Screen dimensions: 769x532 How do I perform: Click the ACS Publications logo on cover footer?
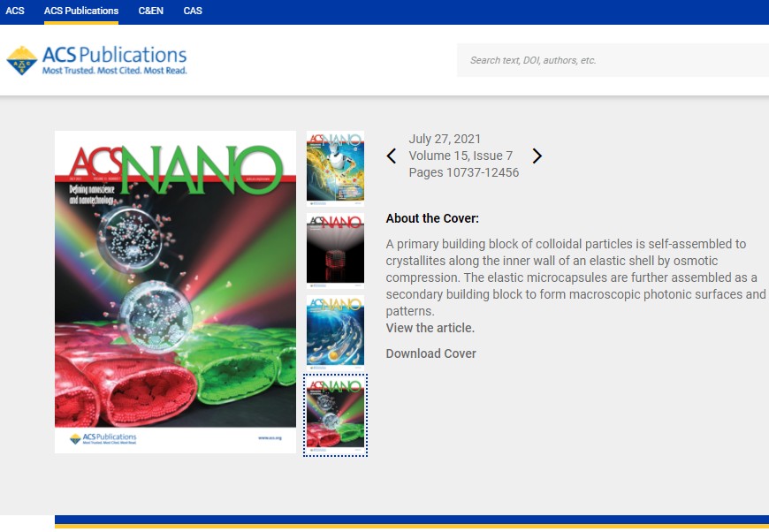103,438
